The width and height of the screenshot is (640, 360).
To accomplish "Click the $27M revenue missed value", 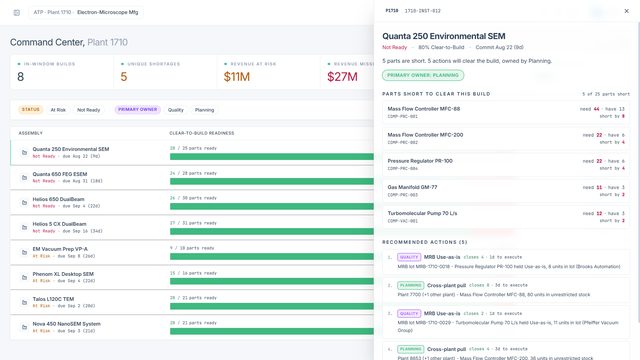I will (342, 77).
